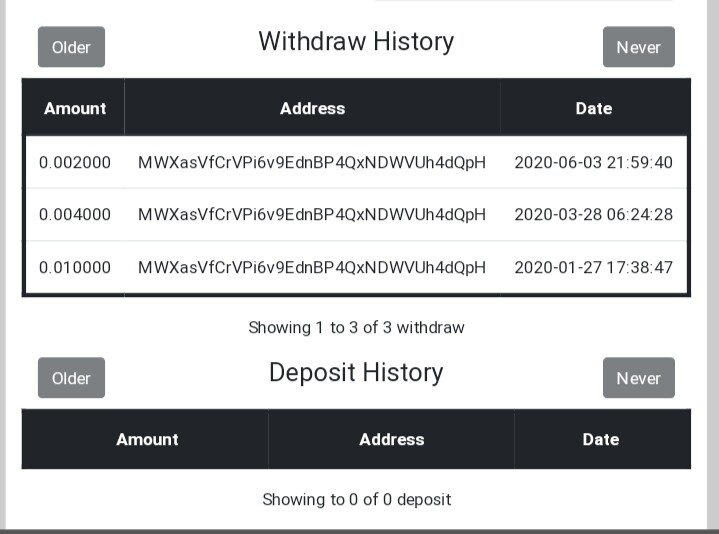Viewport: 719px width, 534px height.
Task: Select address in the 2020-03-28 withdraw row
Action: [312, 215]
